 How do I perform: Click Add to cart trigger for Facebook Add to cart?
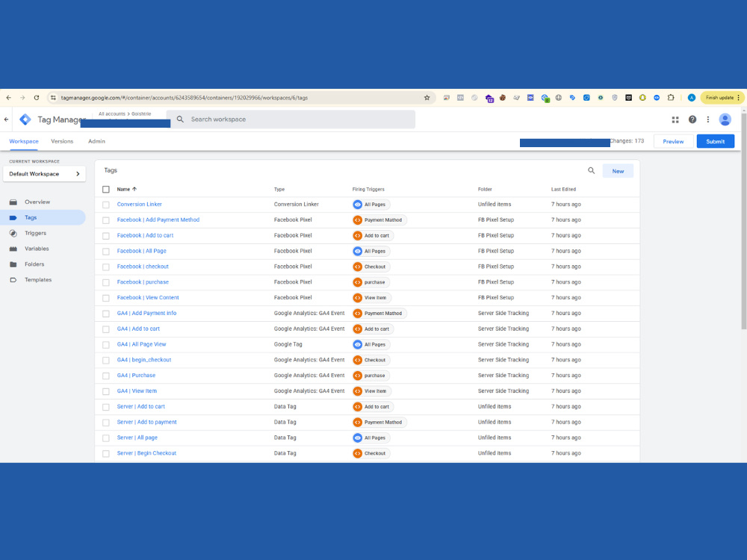click(373, 236)
